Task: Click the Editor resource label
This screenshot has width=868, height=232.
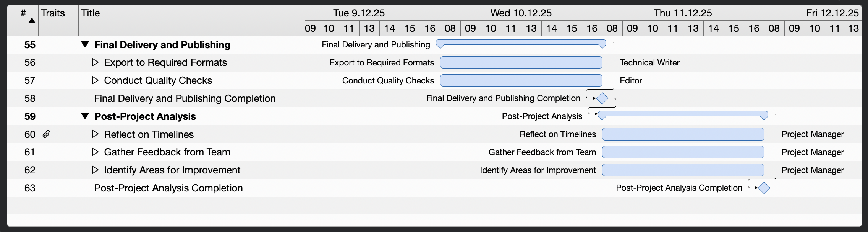Action: click(x=631, y=80)
